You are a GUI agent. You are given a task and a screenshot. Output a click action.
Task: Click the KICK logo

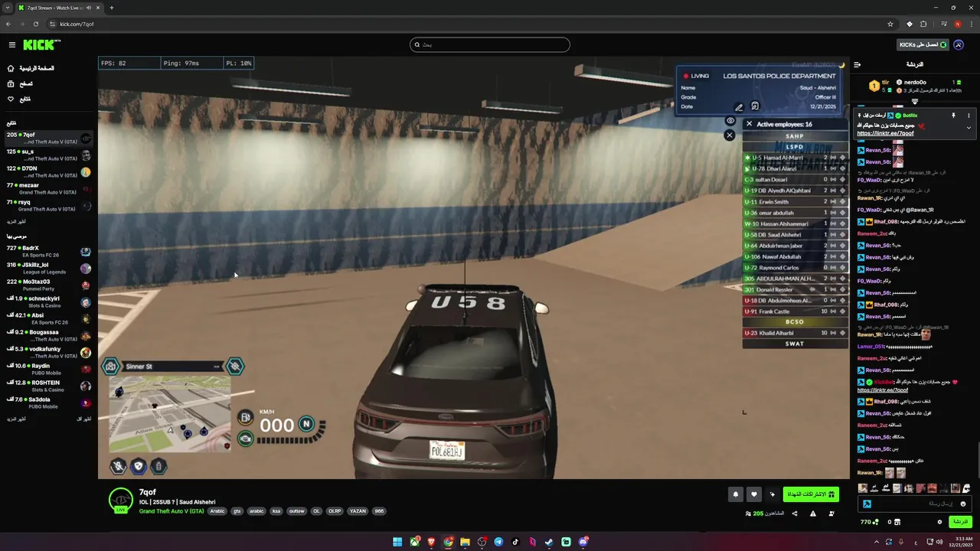click(x=37, y=45)
